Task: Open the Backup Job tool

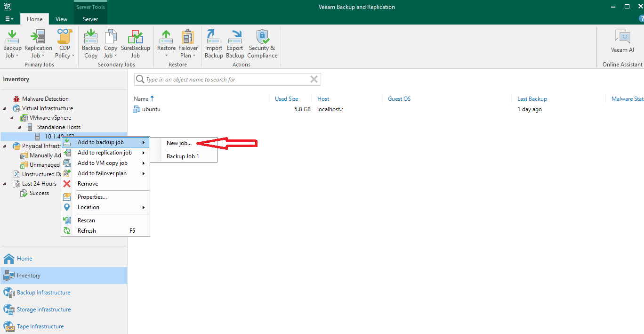Action: click(x=12, y=42)
